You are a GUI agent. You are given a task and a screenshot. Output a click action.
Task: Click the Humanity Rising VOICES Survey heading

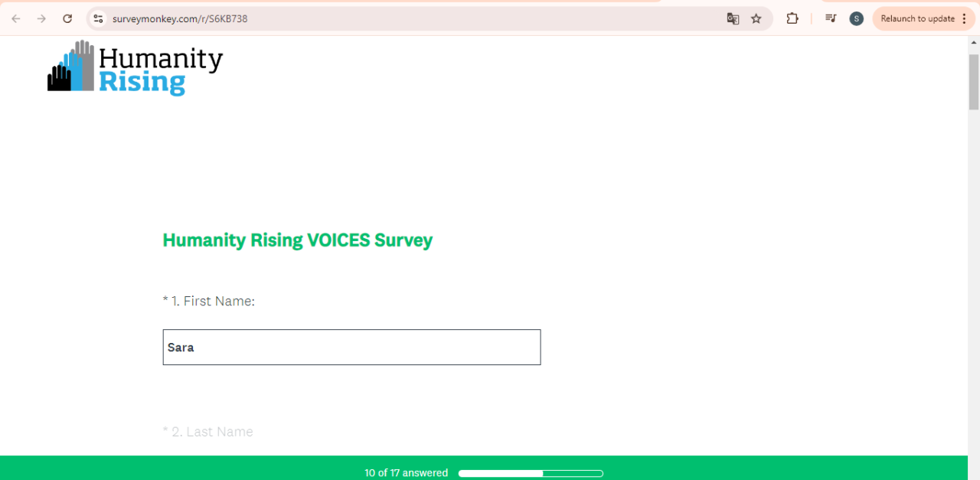pyautogui.click(x=297, y=240)
